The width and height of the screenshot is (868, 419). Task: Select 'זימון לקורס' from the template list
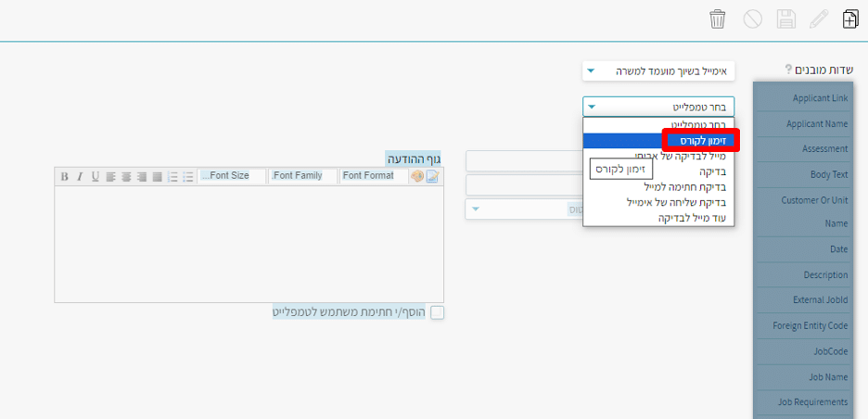tap(702, 141)
